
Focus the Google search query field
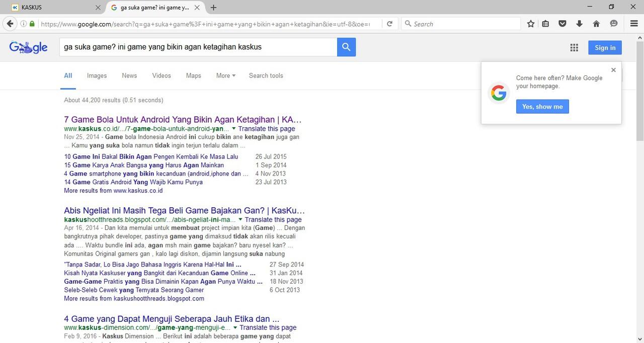click(x=198, y=47)
